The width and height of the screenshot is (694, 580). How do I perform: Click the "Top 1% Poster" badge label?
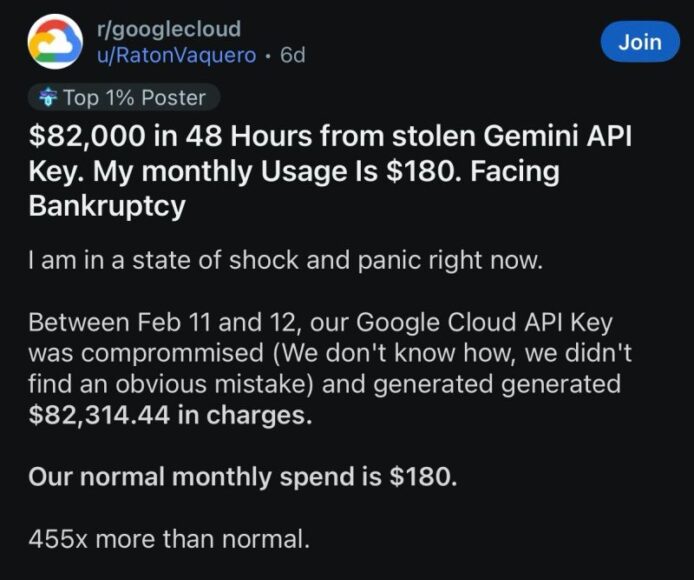click(134, 98)
